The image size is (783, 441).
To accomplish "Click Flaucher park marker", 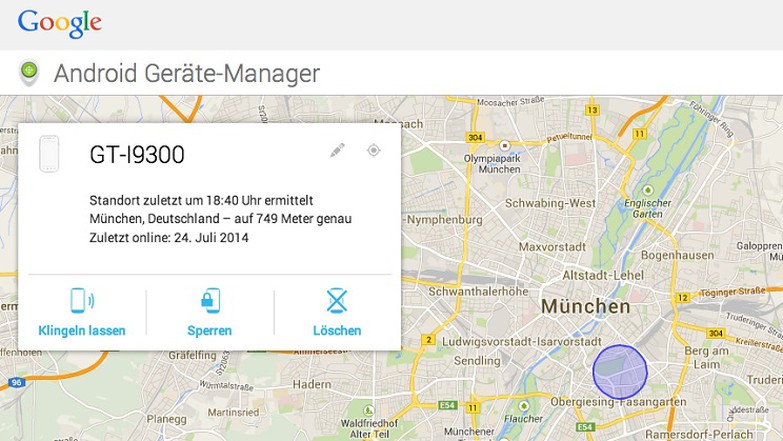I will coord(523,406).
